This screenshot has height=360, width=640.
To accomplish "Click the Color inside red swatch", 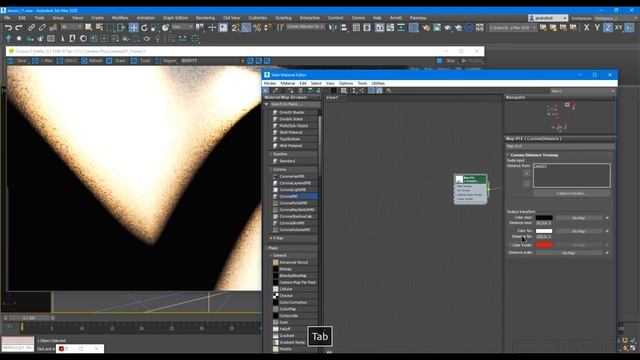I will coord(544,245).
